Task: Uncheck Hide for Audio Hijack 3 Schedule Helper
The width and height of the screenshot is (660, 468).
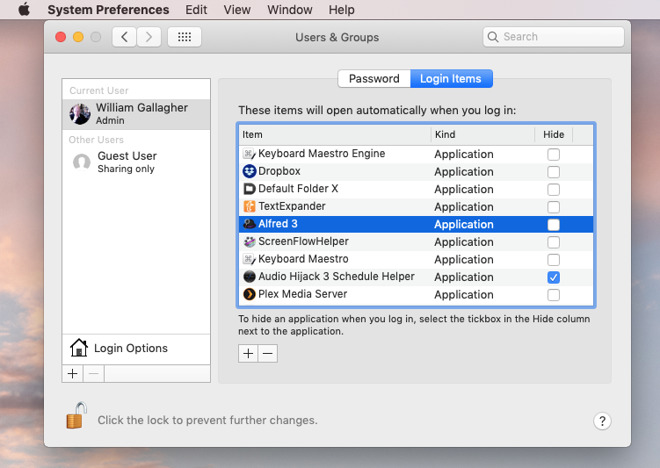Action: click(554, 277)
